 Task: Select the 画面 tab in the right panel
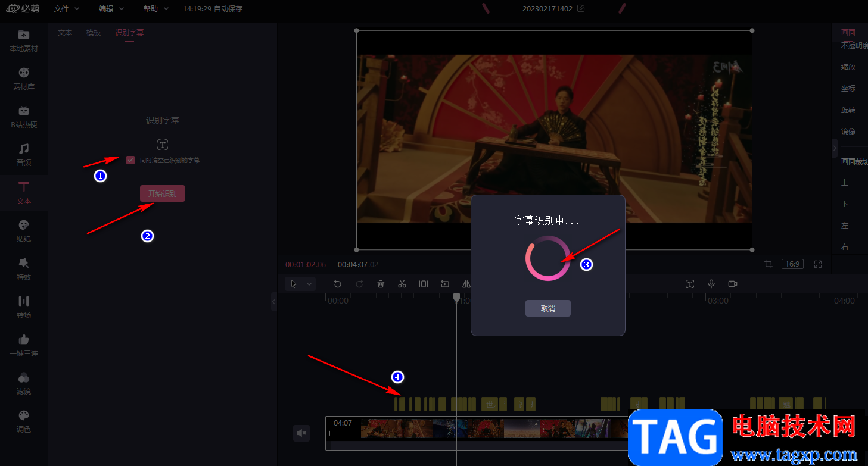(x=848, y=33)
